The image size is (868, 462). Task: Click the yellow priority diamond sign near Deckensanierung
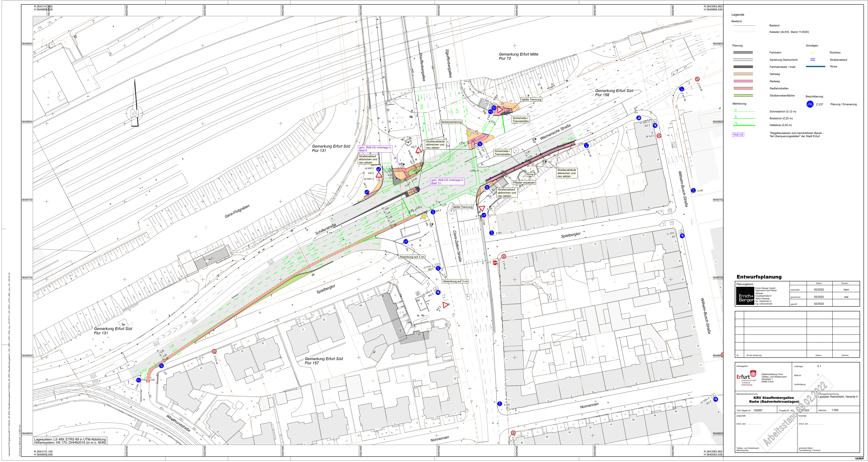(469, 133)
